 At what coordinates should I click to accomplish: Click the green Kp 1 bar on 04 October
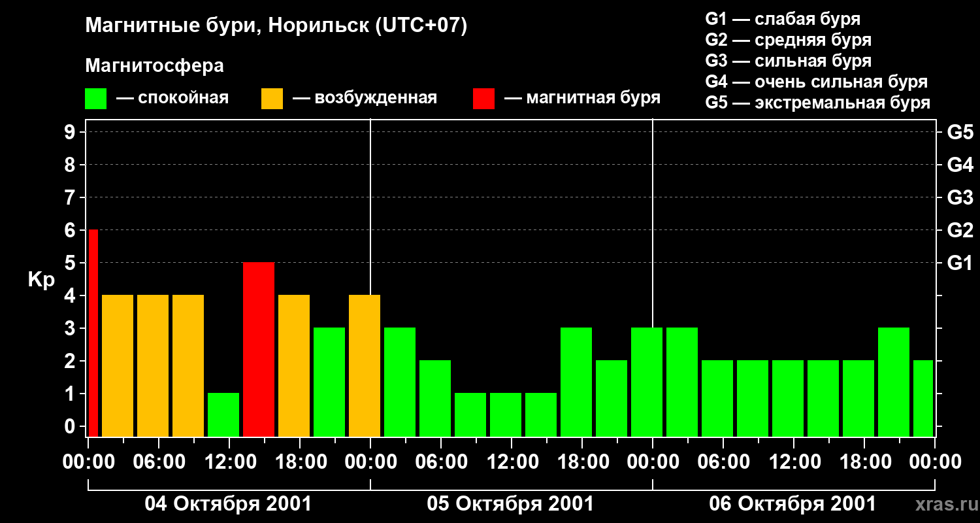[223, 414]
